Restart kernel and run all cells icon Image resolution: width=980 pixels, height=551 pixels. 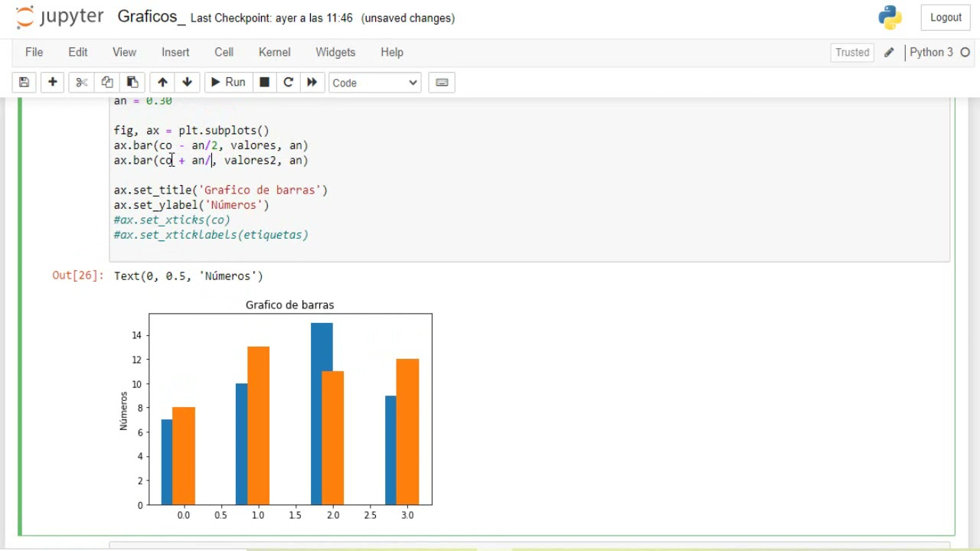[312, 83]
